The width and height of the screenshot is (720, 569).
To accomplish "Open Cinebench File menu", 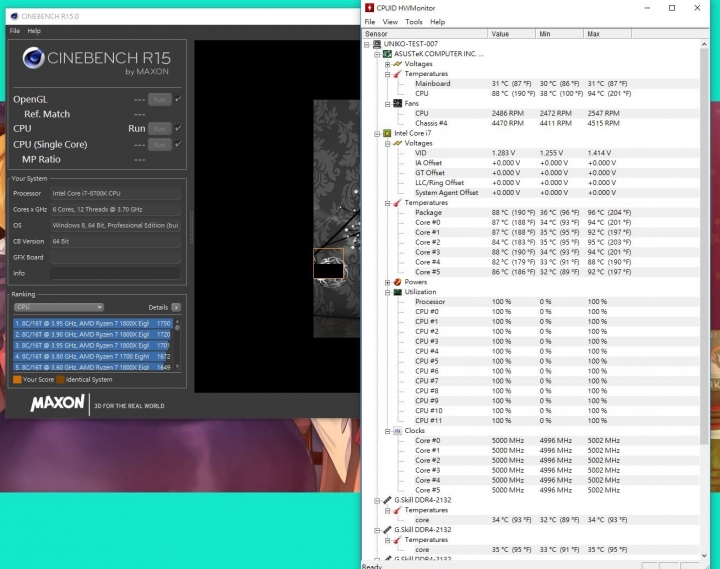I will pyautogui.click(x=15, y=31).
